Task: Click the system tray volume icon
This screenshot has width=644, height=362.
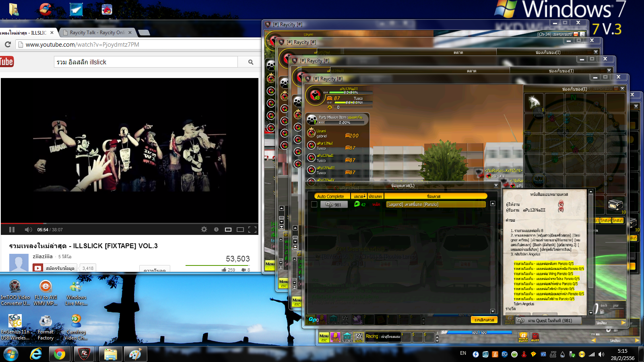Action: pos(601,354)
